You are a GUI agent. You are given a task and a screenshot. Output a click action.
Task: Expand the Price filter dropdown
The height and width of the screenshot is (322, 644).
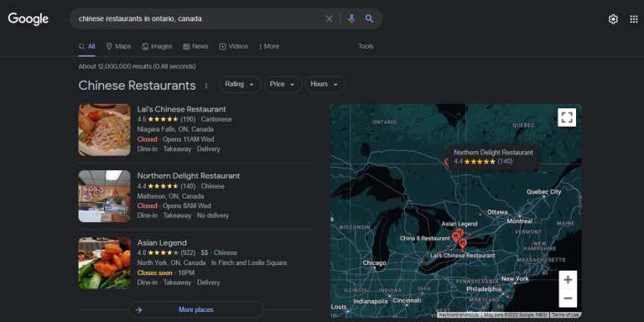(x=283, y=84)
